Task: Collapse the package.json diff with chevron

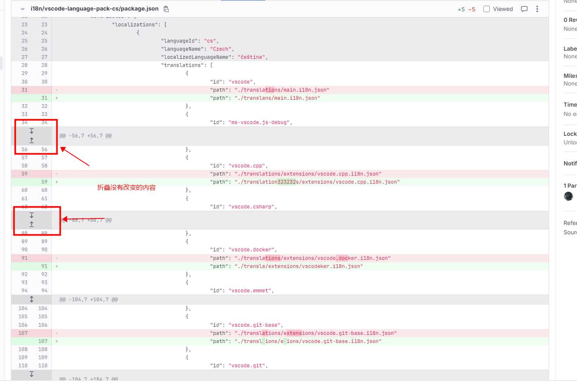Action: [23, 9]
